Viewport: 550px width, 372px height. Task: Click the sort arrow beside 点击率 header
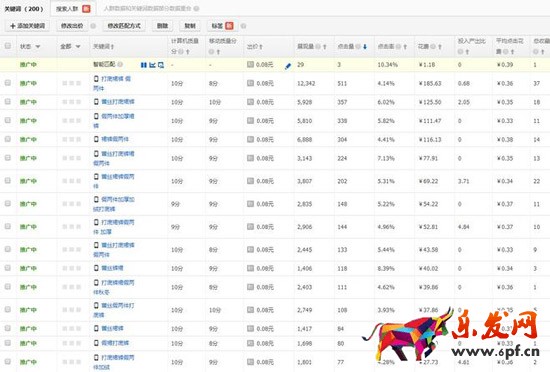pyautogui.click(x=405, y=47)
